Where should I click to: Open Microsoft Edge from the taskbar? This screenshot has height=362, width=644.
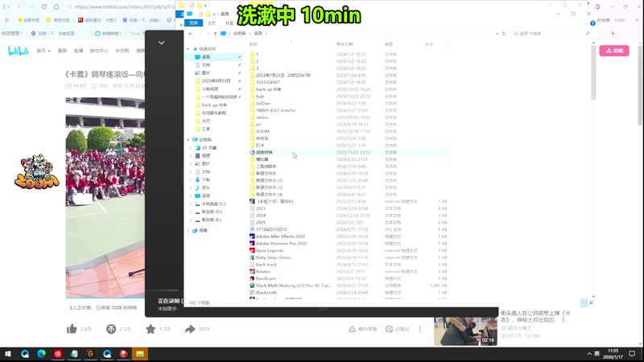(42, 354)
